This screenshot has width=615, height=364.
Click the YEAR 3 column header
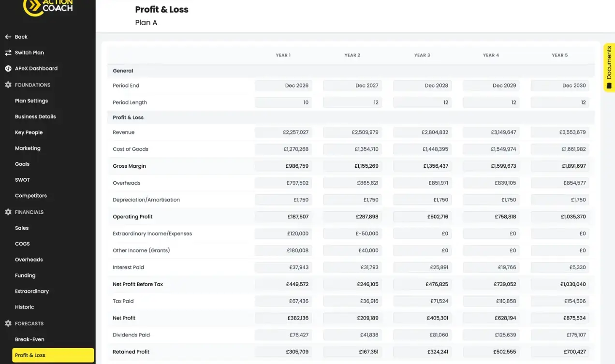[x=422, y=55]
